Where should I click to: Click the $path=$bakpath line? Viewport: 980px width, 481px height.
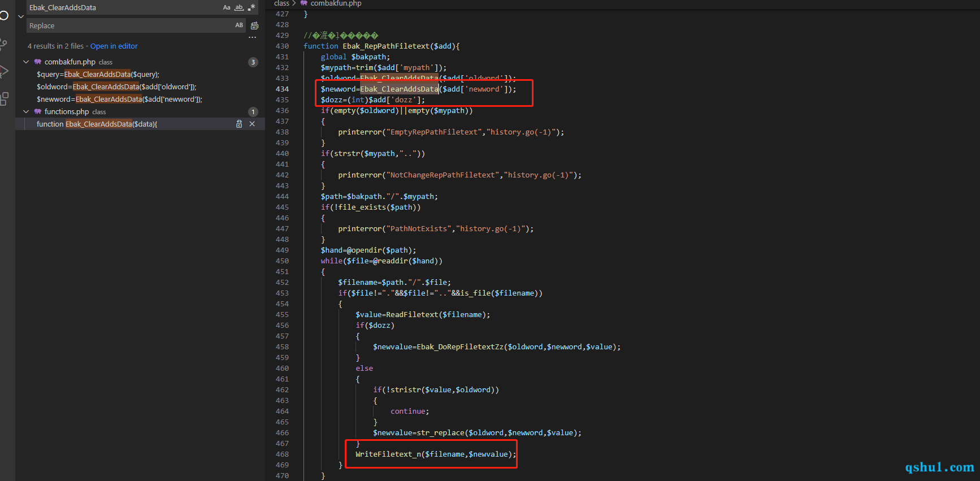379,197
